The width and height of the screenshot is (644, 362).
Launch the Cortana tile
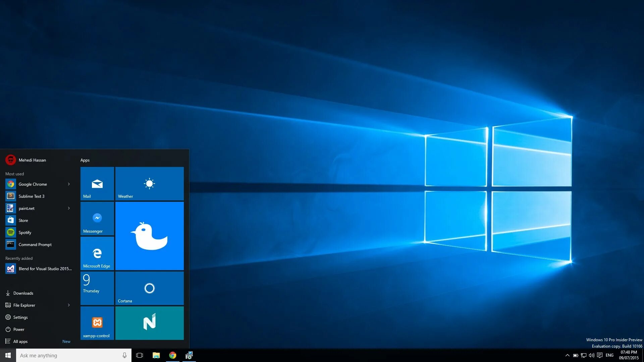[x=149, y=288]
